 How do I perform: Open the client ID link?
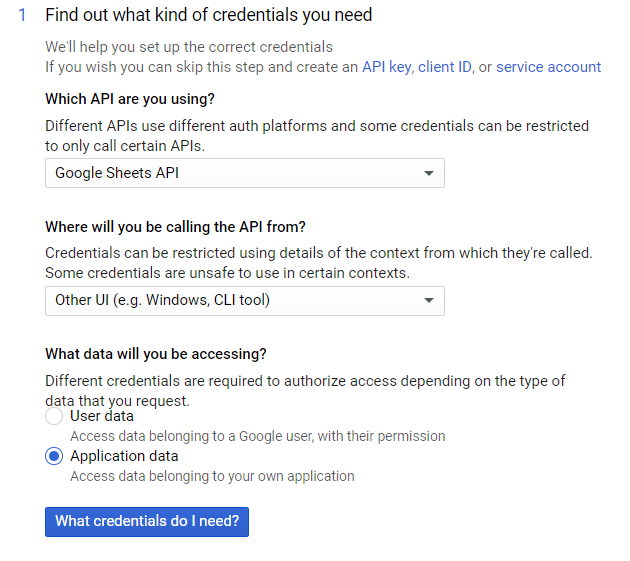click(444, 67)
